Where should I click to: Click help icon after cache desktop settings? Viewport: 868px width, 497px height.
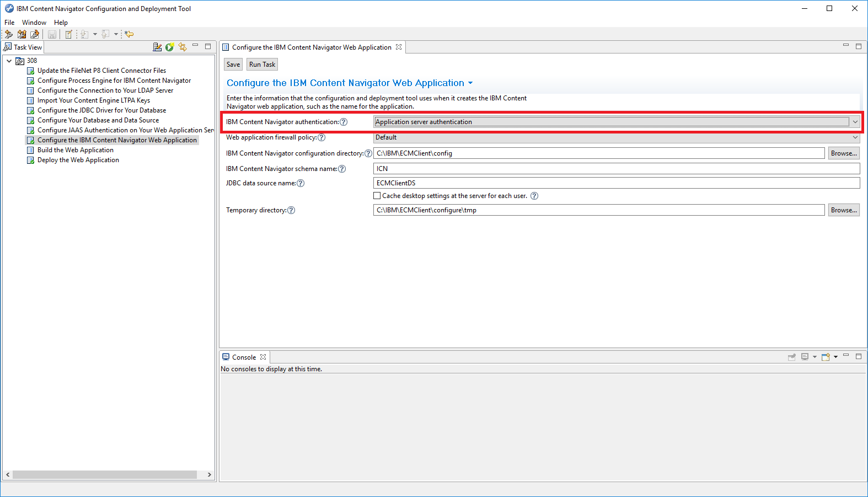coord(534,196)
